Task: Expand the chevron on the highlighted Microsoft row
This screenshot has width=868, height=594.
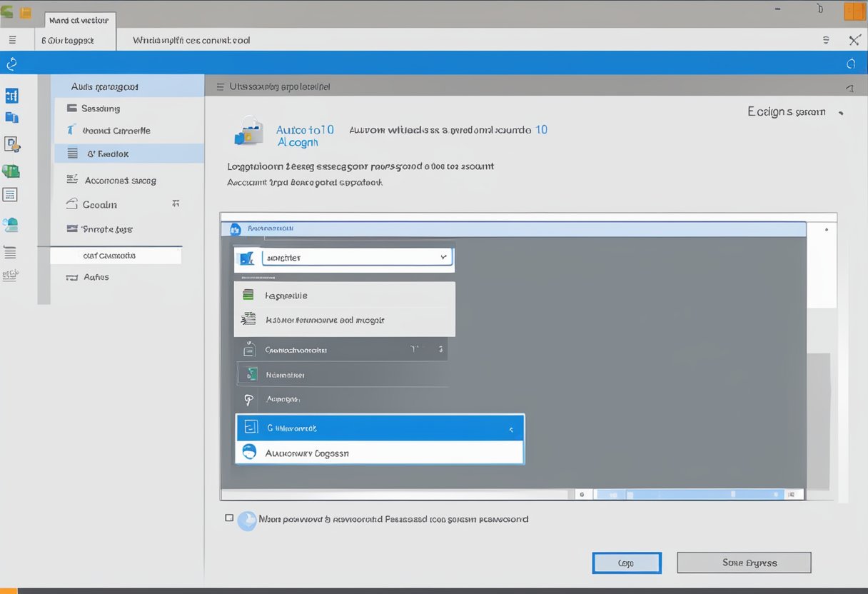Action: click(511, 428)
